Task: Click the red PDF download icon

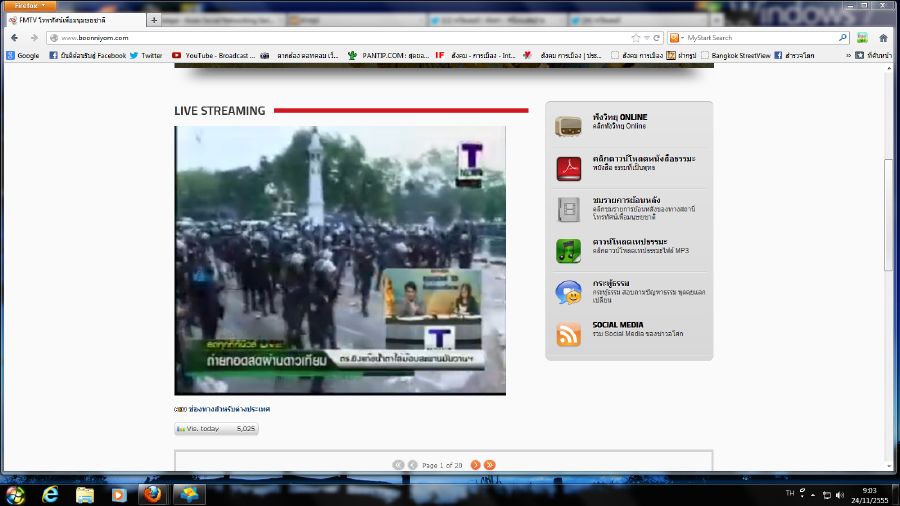Action: click(568, 168)
